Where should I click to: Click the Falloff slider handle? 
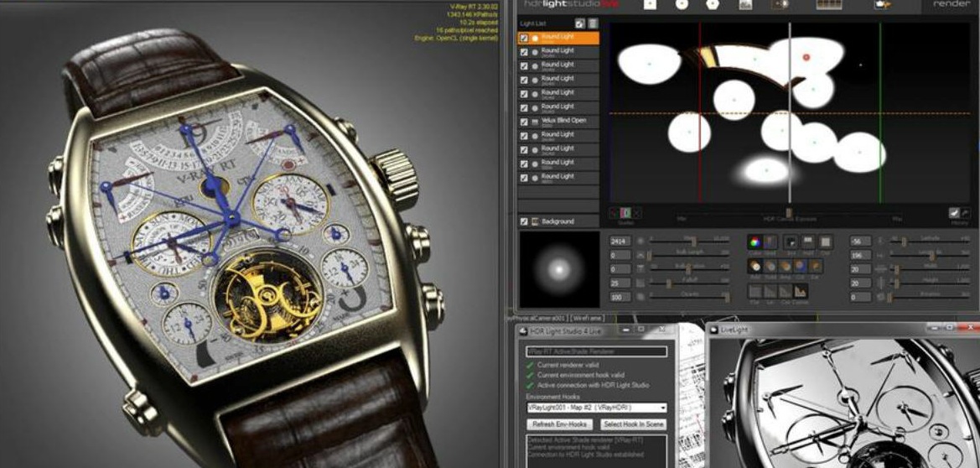click(x=668, y=283)
